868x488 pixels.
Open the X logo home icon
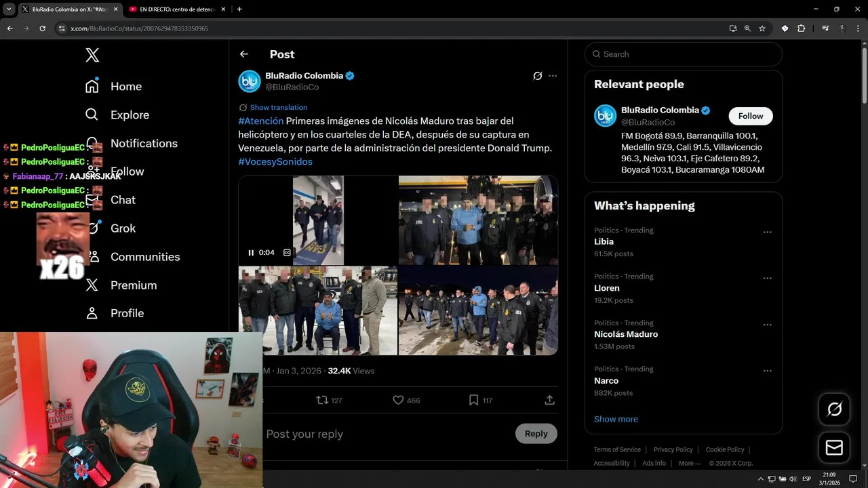coord(92,56)
